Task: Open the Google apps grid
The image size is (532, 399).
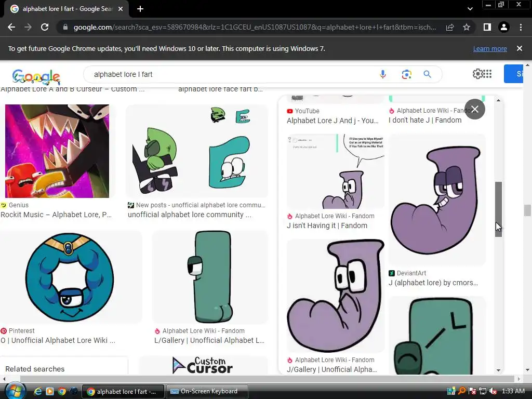Action: pos(487,74)
